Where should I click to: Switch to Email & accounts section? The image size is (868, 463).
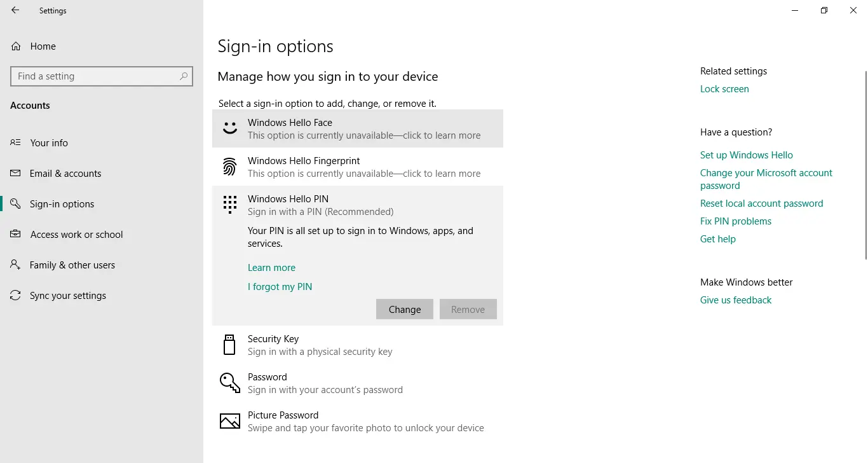65,173
